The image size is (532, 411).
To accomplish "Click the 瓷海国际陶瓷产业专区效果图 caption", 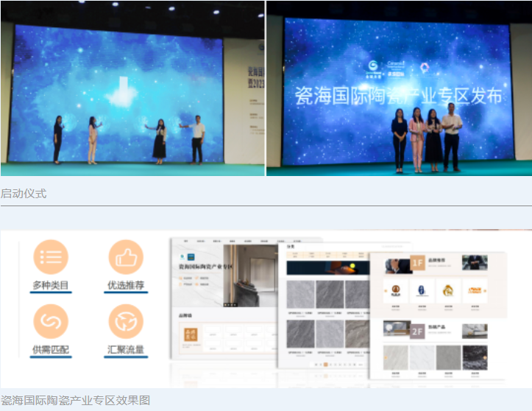I will pyautogui.click(x=75, y=401).
